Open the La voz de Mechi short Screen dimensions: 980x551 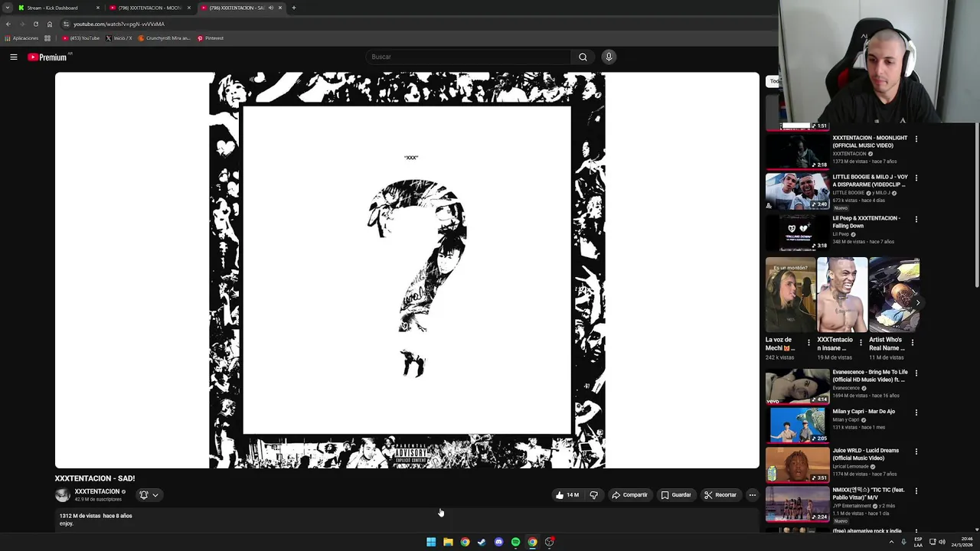pos(790,295)
